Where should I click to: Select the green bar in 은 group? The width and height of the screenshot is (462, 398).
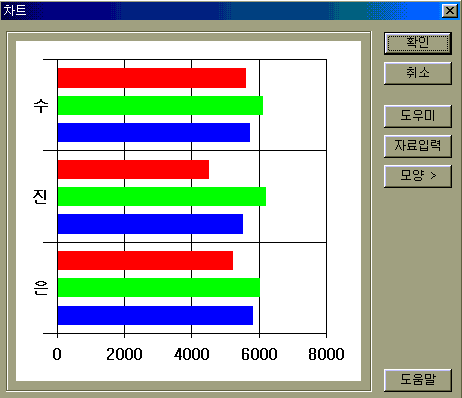click(159, 287)
